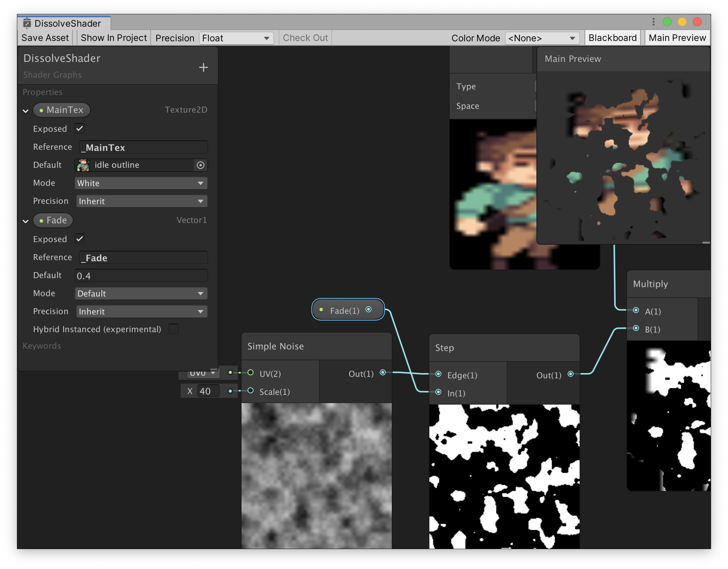Select the DissolveShader window tab
728x569 pixels.
64,23
